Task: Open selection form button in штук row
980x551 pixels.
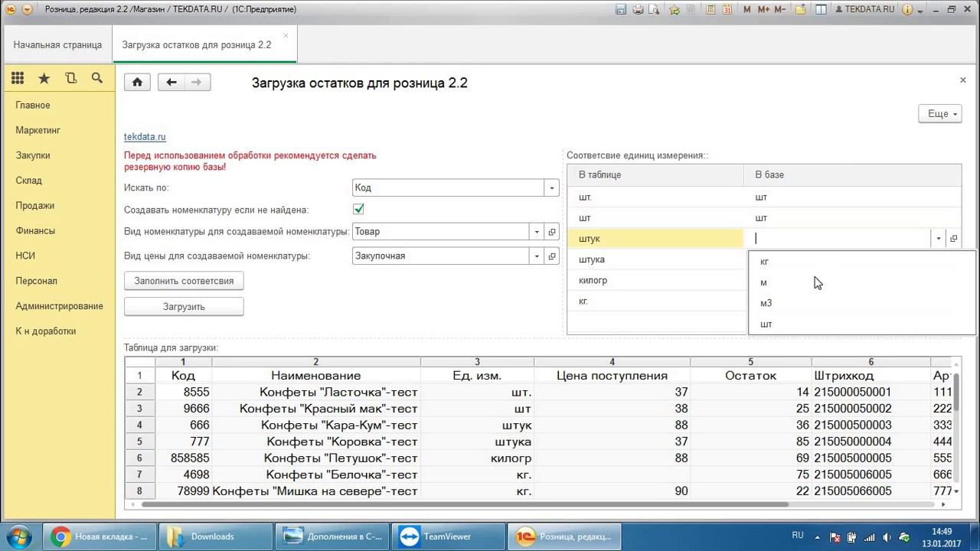Action: click(953, 239)
